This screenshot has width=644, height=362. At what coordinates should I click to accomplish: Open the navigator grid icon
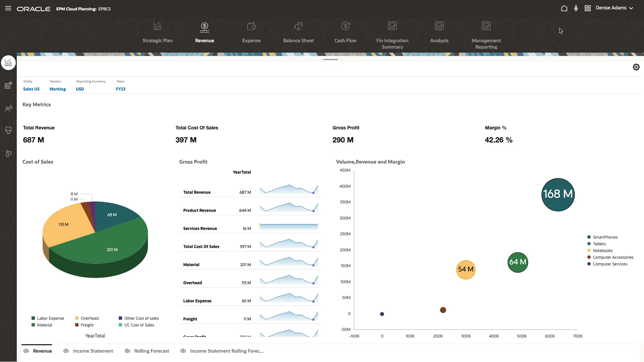pyautogui.click(x=588, y=8)
